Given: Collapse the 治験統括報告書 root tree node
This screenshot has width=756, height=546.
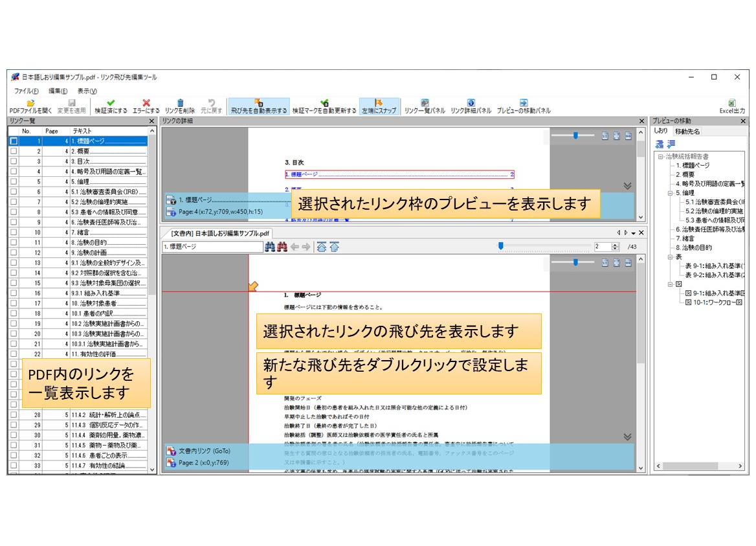Looking at the screenshot, I should [661, 157].
